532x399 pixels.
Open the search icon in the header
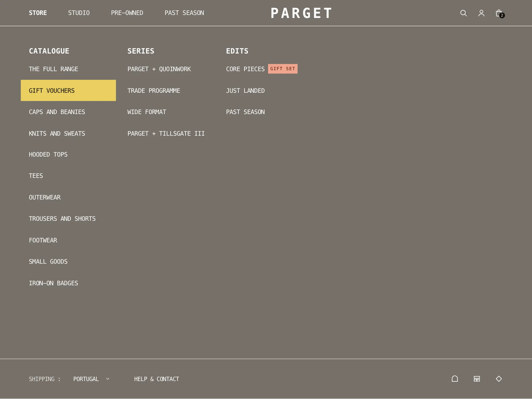pos(464,13)
